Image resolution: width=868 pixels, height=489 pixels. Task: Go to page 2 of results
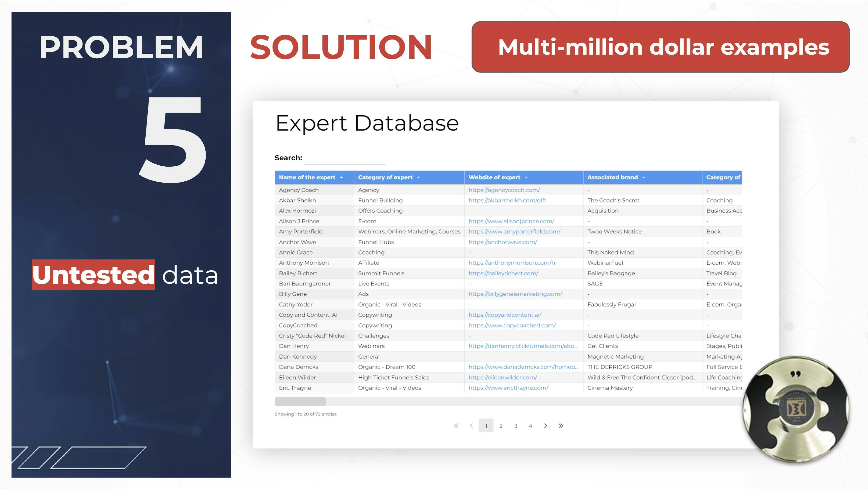click(x=501, y=426)
